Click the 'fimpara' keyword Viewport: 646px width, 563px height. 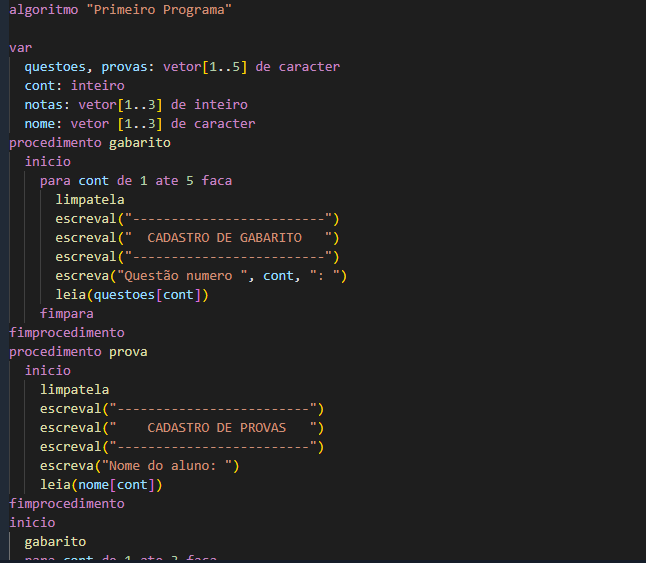point(67,314)
